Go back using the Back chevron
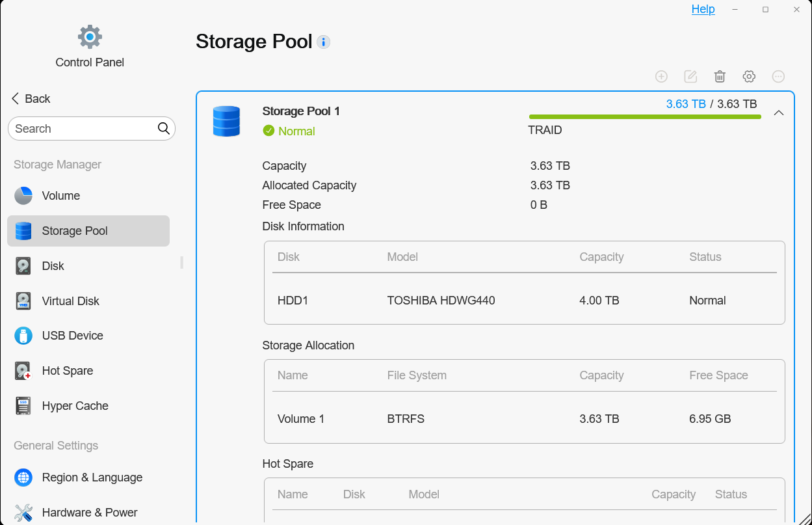Image resolution: width=812 pixels, height=525 pixels. pos(16,99)
